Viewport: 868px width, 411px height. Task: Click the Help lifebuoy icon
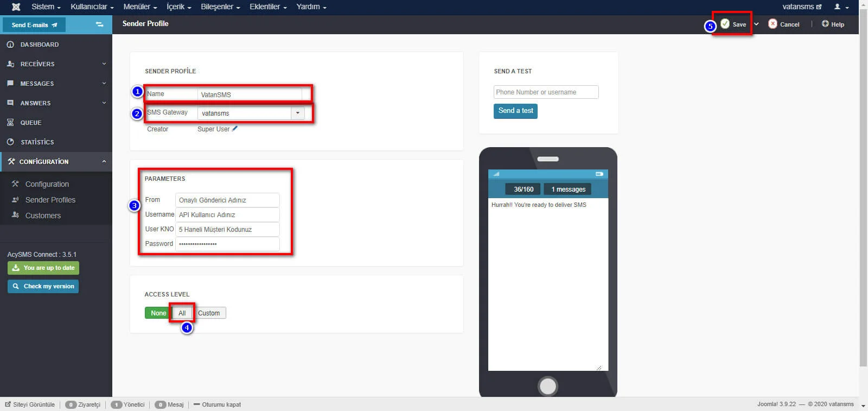pyautogui.click(x=825, y=24)
